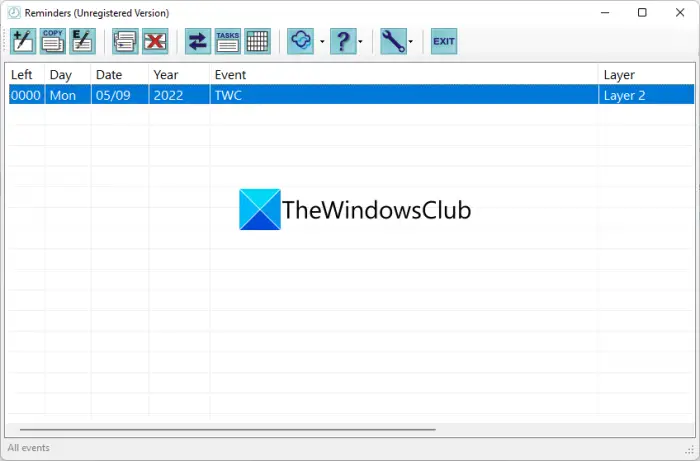The image size is (700, 461).
Task: Click the question mark help icon
Action: 343,42
